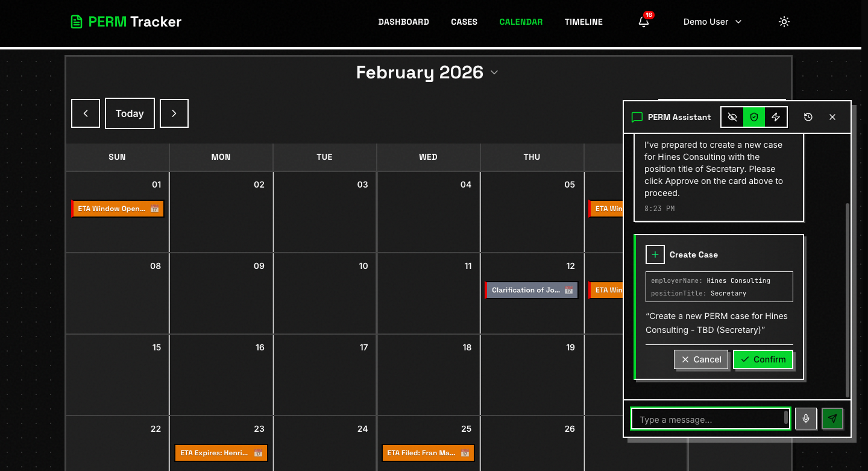Switch to the Dashboard tab
The image size is (868, 471).
403,22
